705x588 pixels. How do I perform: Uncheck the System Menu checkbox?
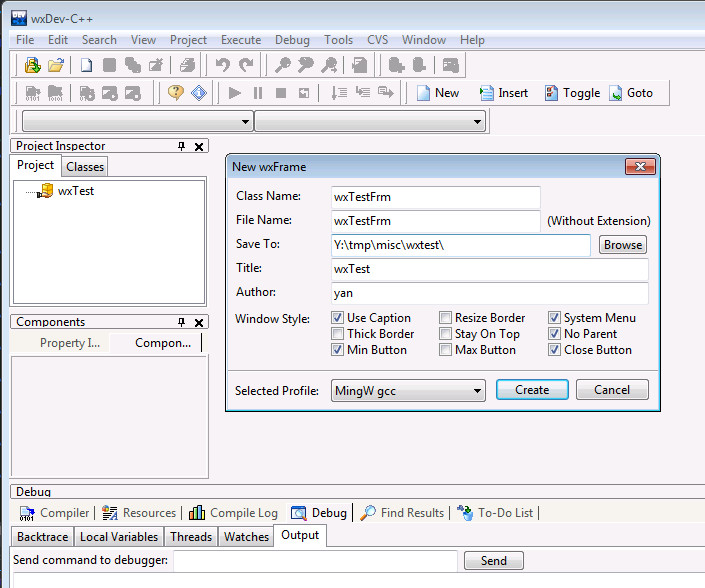pyautogui.click(x=554, y=318)
